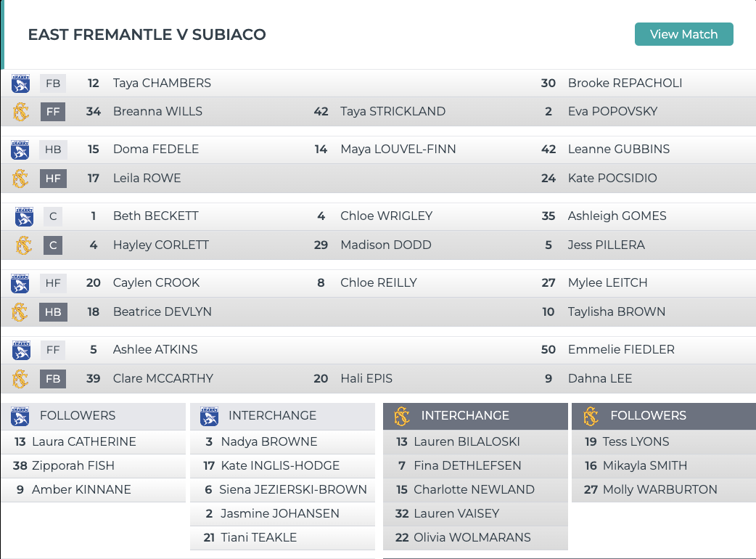The width and height of the screenshot is (756, 559).
Task: Click Subiaco logo in Clare McCarthy row
Action: tap(20, 379)
